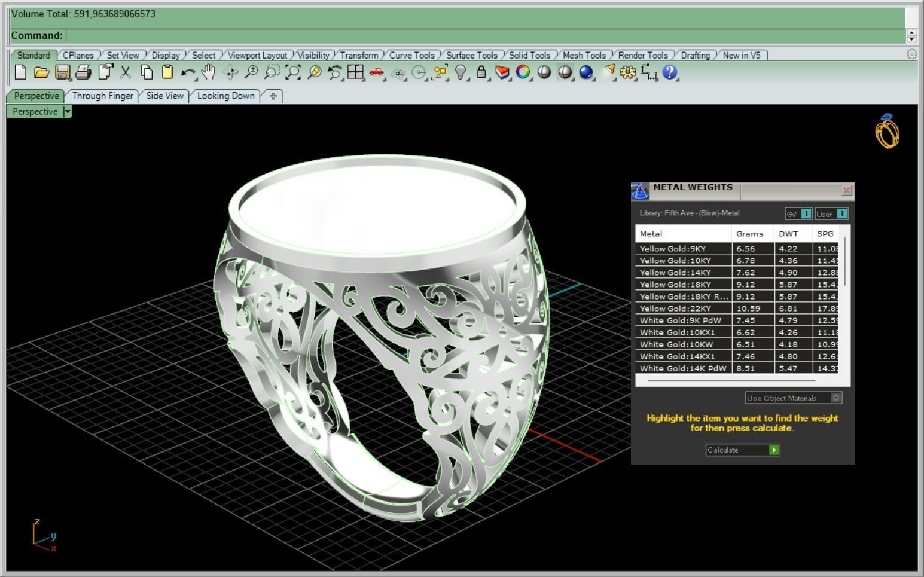Click the Hide Objects lightbulb icon
The width and height of the screenshot is (924, 577).
pyautogui.click(x=461, y=72)
